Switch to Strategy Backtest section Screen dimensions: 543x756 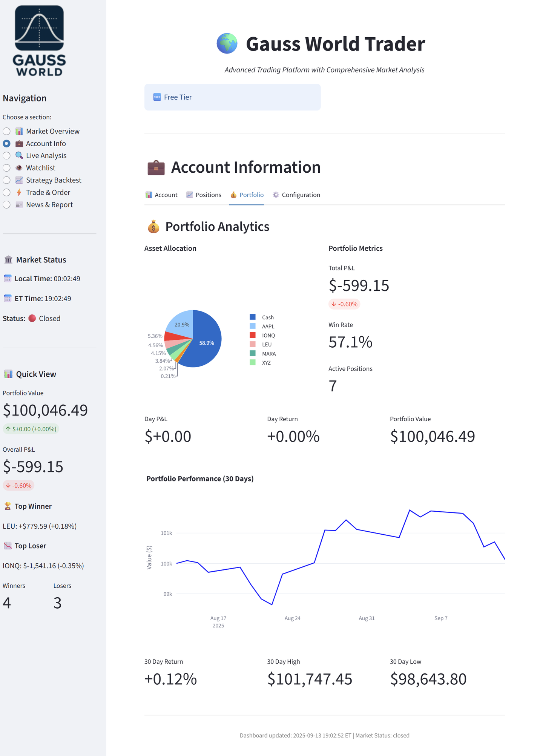(7, 180)
